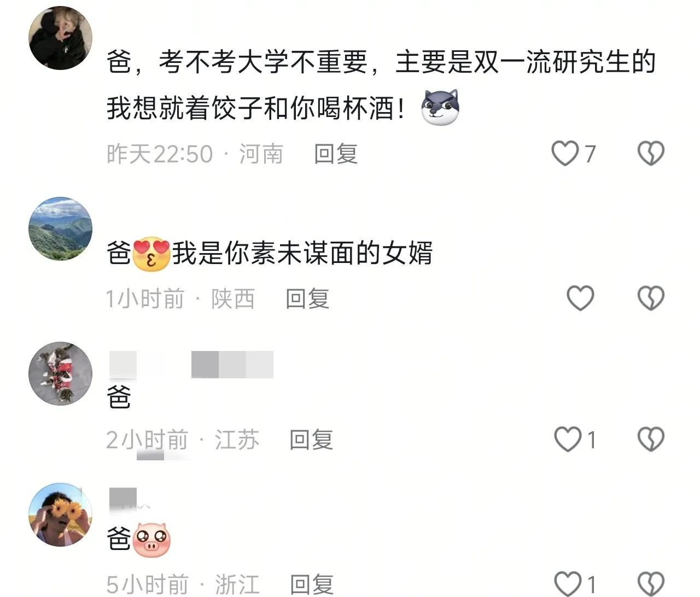
Task: Like the Jiangsu comment
Action: [x=568, y=439]
